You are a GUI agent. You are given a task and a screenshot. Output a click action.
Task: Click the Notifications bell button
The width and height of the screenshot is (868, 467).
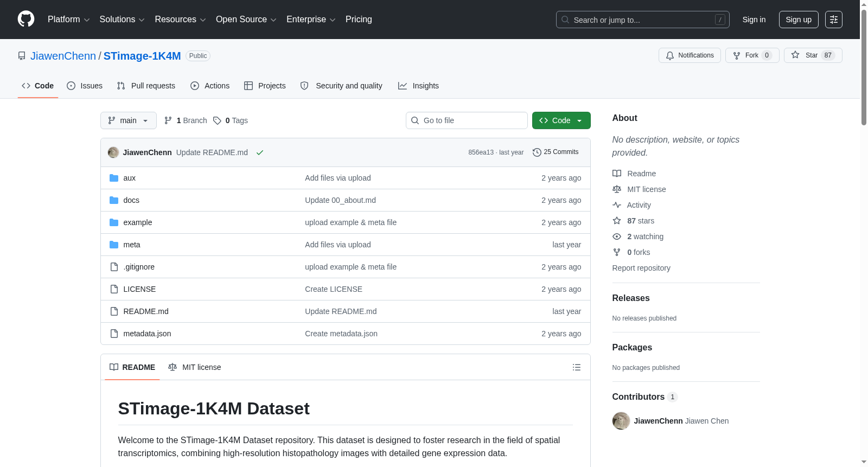tap(690, 55)
